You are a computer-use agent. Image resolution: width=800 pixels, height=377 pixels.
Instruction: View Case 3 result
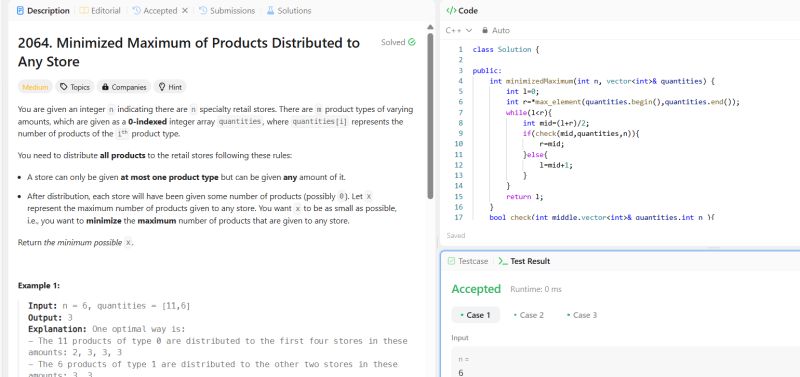tap(582, 315)
